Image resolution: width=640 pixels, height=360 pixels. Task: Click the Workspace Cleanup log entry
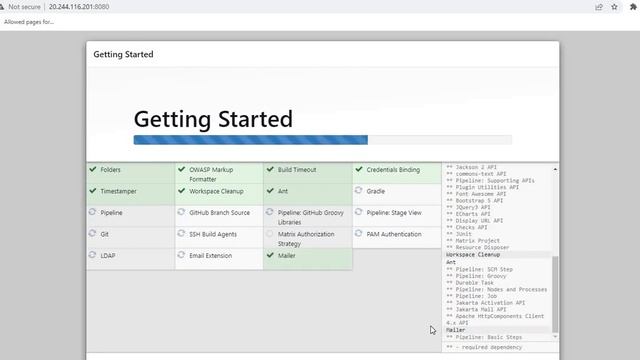click(473, 255)
